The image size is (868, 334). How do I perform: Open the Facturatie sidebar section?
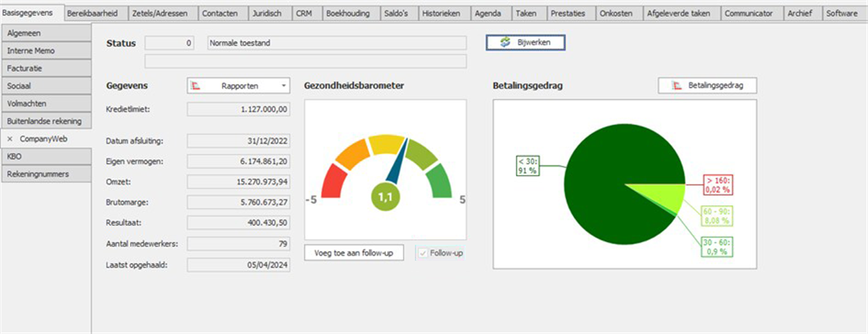tap(44, 68)
